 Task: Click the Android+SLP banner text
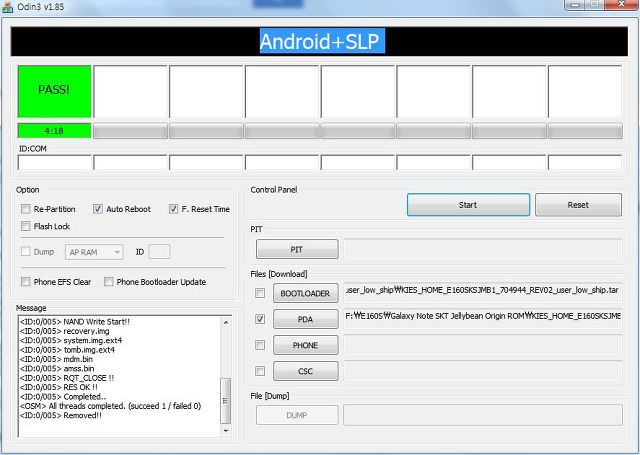[x=322, y=41]
